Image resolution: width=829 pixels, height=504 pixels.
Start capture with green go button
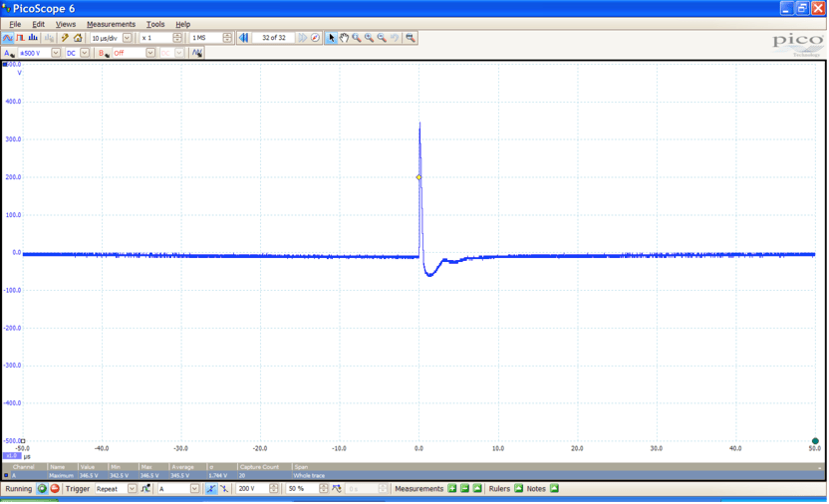pyautogui.click(x=42, y=489)
